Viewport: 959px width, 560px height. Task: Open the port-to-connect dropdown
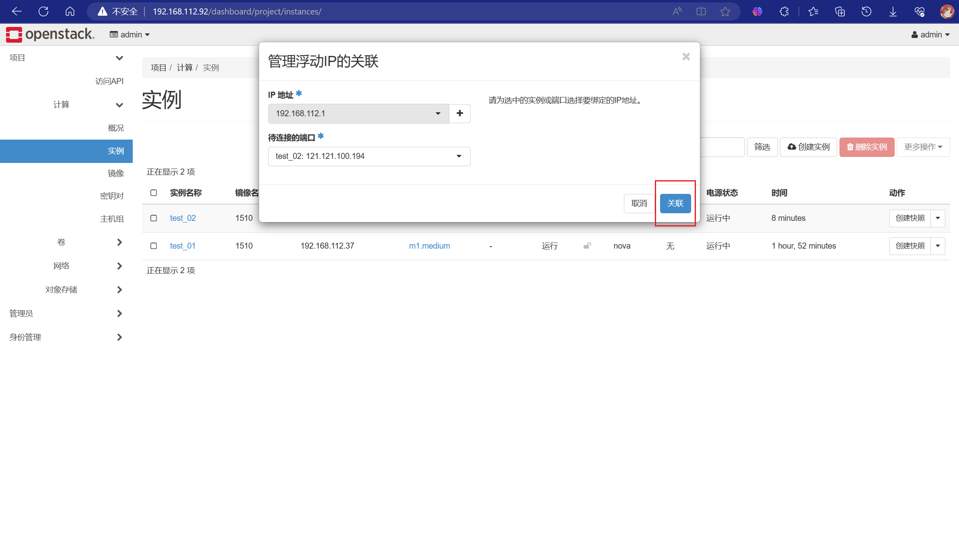(369, 156)
